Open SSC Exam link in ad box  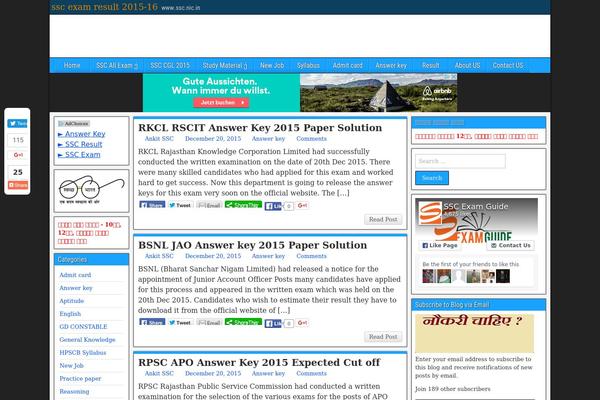(x=79, y=155)
